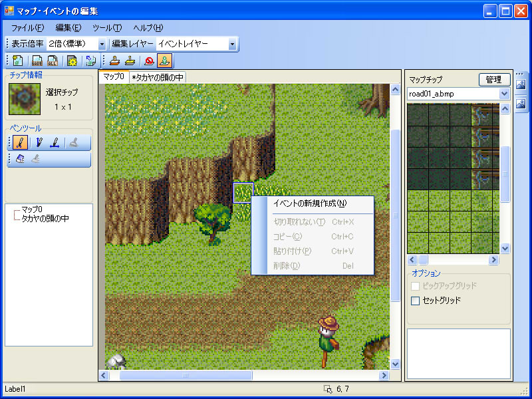Select the layer 0 stamp icon
Screen dimensions: 532x399
point(114,61)
